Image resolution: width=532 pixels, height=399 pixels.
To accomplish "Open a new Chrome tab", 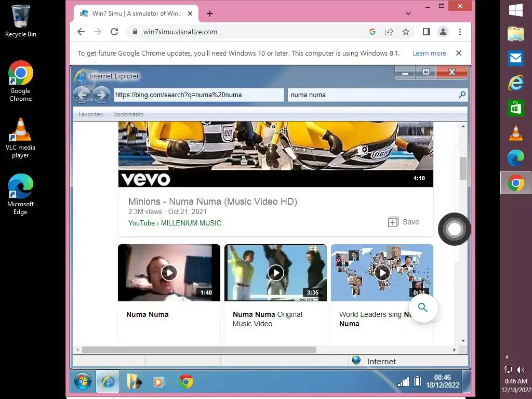I will [210, 14].
